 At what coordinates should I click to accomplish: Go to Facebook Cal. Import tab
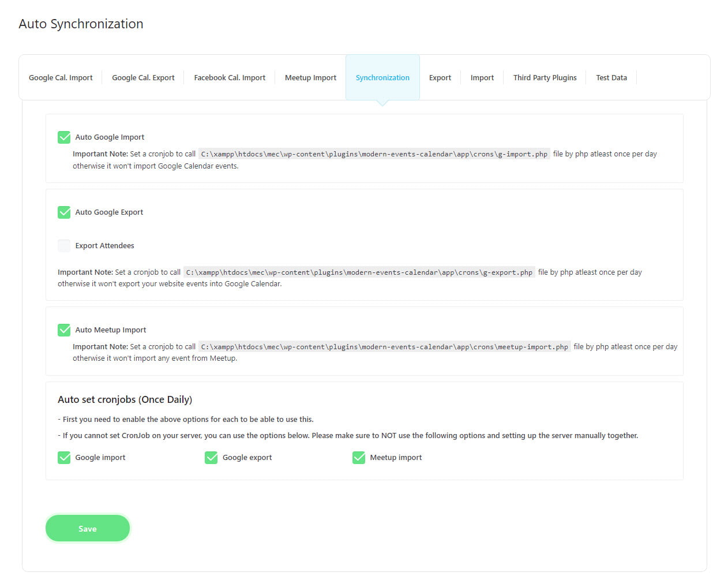click(230, 78)
